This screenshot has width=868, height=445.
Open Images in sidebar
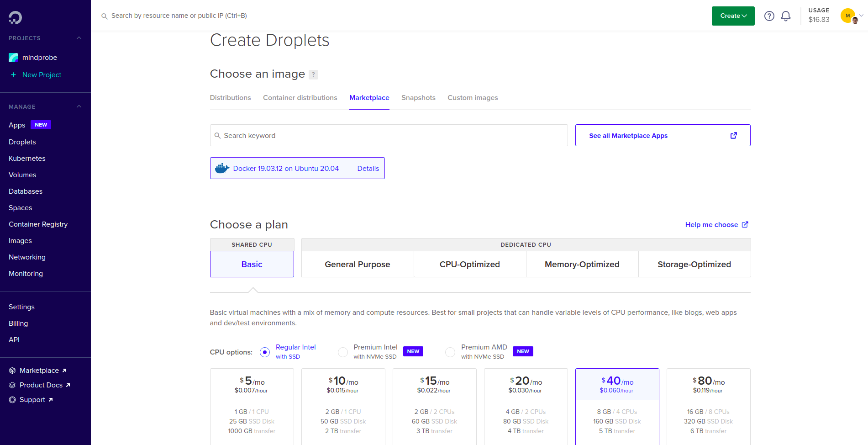click(20, 241)
